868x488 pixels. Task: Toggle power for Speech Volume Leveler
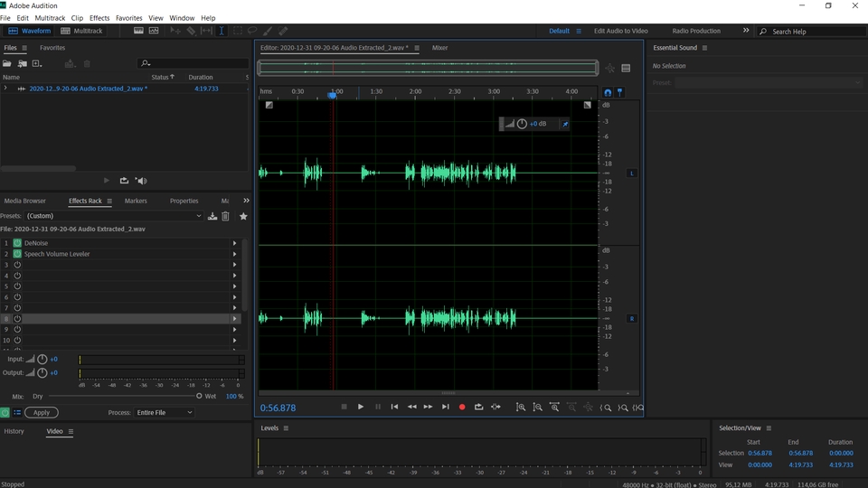[x=17, y=254]
